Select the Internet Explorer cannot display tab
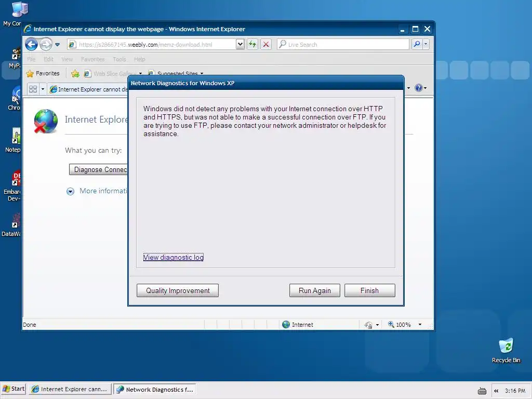The image size is (532, 399). click(x=88, y=89)
